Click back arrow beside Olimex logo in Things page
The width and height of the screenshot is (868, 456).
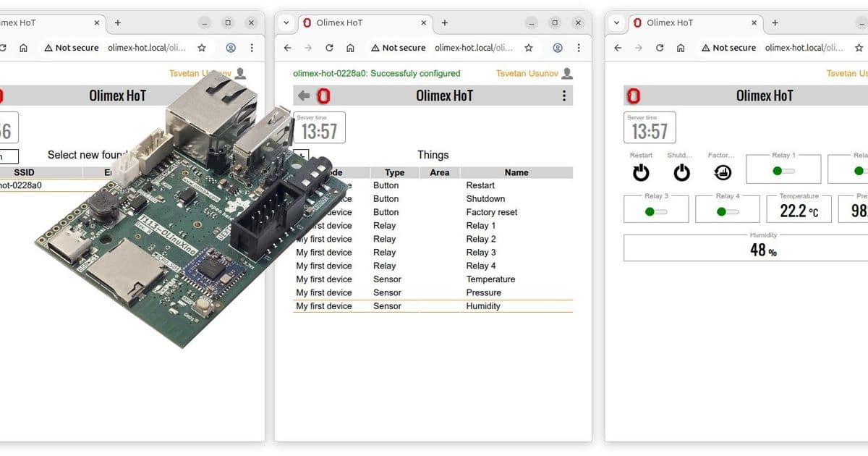pyautogui.click(x=304, y=96)
